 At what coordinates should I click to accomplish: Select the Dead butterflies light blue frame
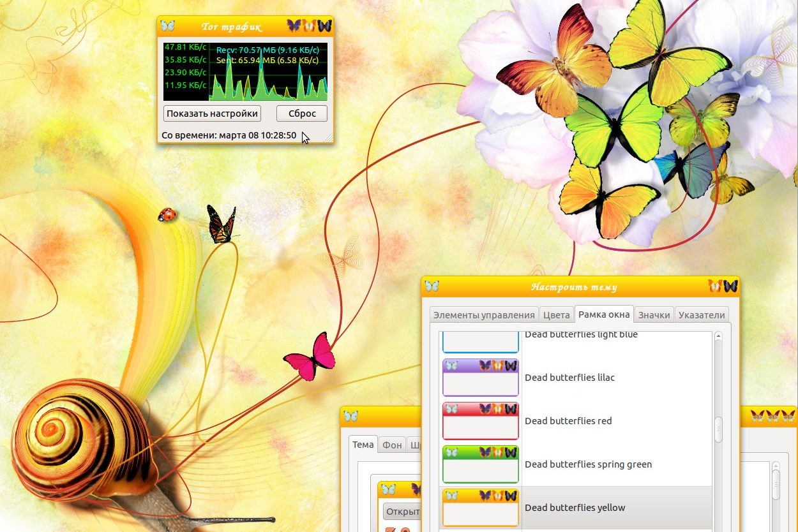[576, 343]
